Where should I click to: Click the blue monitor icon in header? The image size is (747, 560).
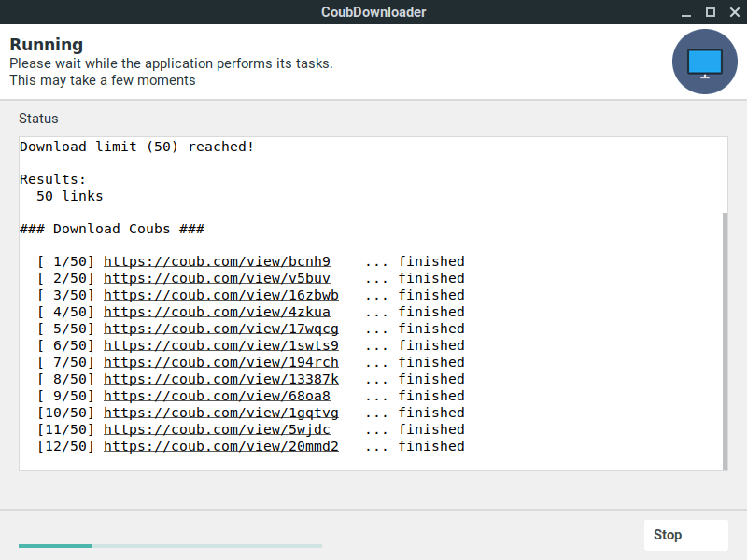705,62
